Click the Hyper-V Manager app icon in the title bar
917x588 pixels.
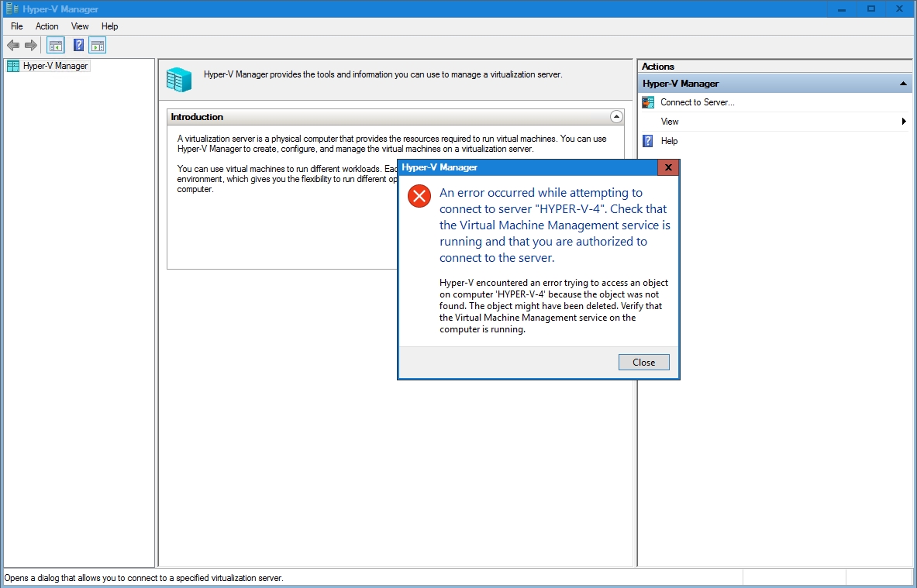[12, 9]
